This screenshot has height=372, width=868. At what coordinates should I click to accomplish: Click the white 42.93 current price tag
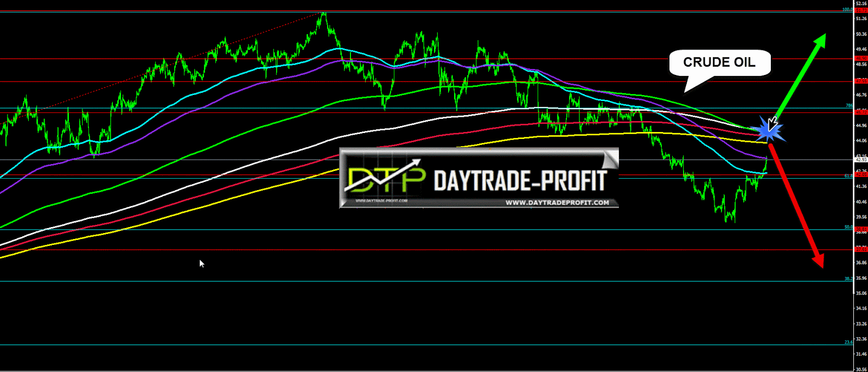point(861,160)
